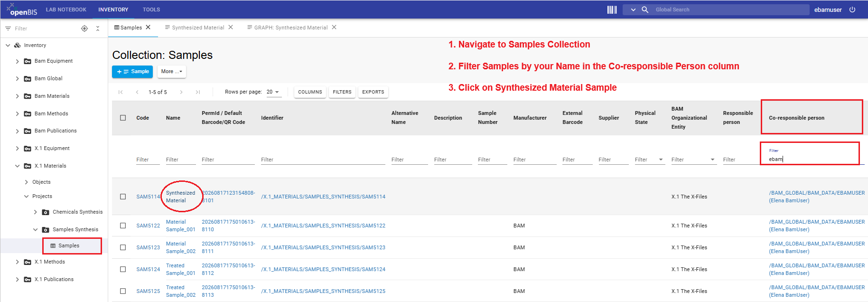Click the EXPORTS button
This screenshot has height=302, width=868.
(373, 92)
